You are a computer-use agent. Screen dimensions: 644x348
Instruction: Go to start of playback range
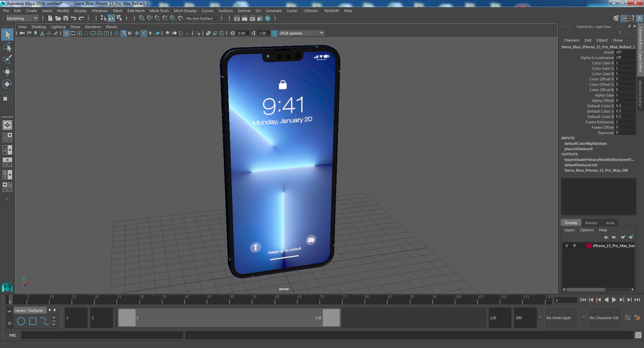[x=583, y=300]
